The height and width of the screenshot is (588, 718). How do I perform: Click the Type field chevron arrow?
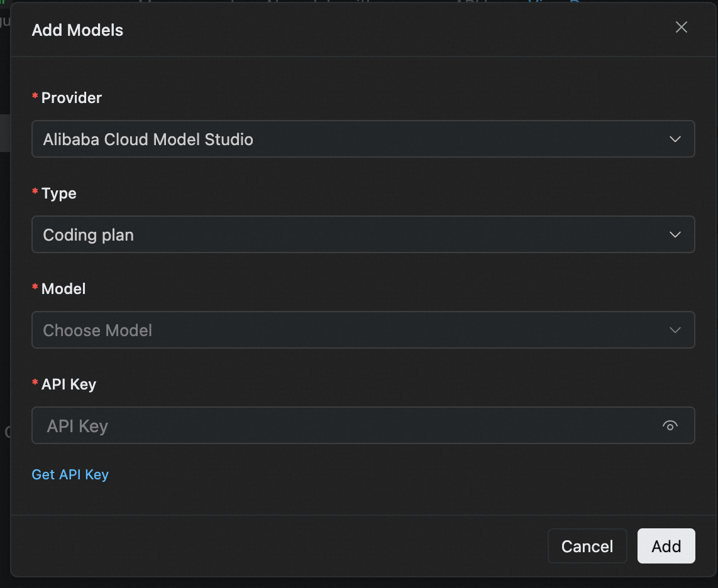coord(675,234)
